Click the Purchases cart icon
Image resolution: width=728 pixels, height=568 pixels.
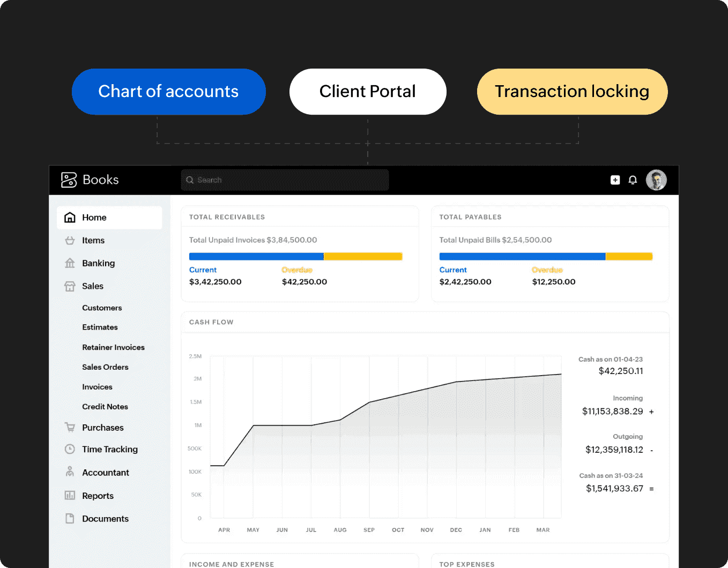coord(70,428)
